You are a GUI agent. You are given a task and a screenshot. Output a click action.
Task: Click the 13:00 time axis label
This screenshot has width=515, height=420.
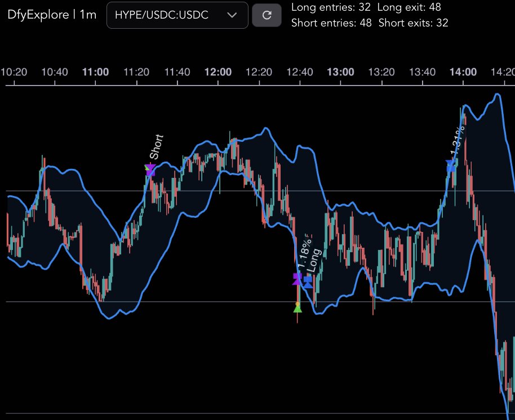(340, 72)
